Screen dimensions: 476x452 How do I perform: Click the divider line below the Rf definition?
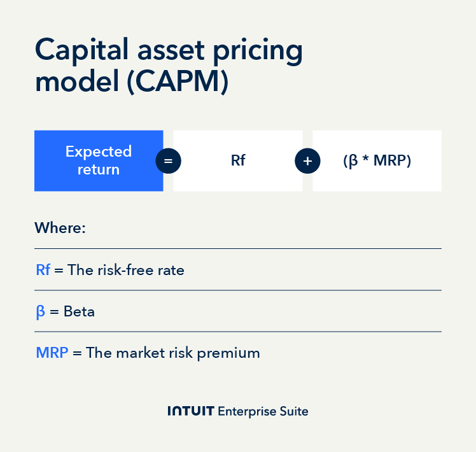pyautogui.click(x=238, y=290)
